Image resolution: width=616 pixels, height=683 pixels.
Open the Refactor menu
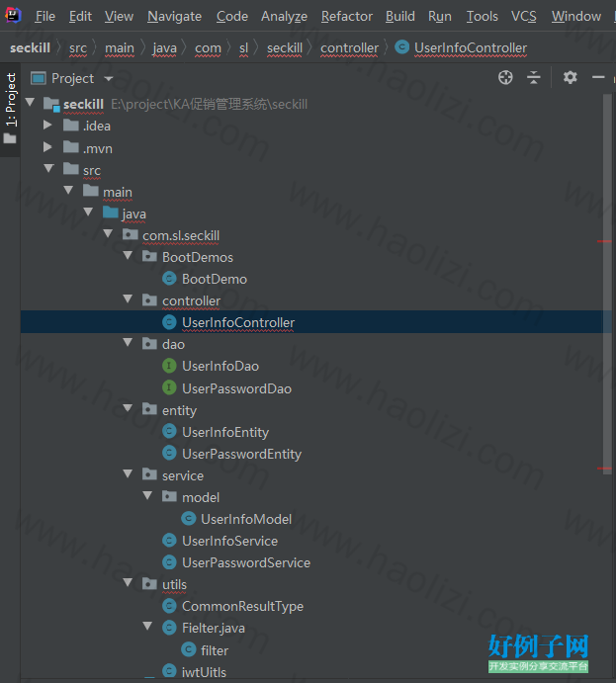347,16
